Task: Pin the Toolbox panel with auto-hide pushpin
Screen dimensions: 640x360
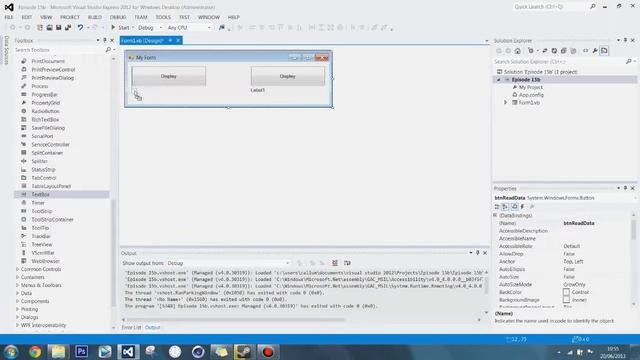Action: click(x=105, y=40)
